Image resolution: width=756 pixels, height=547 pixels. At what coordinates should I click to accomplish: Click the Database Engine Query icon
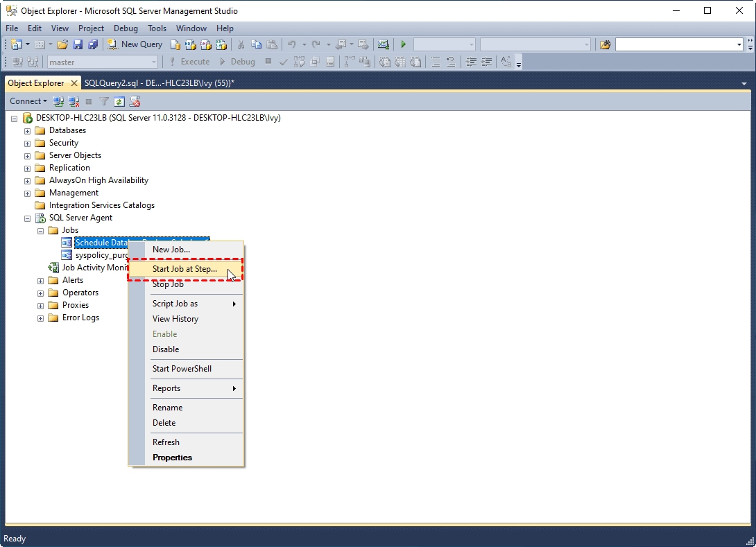click(x=175, y=45)
